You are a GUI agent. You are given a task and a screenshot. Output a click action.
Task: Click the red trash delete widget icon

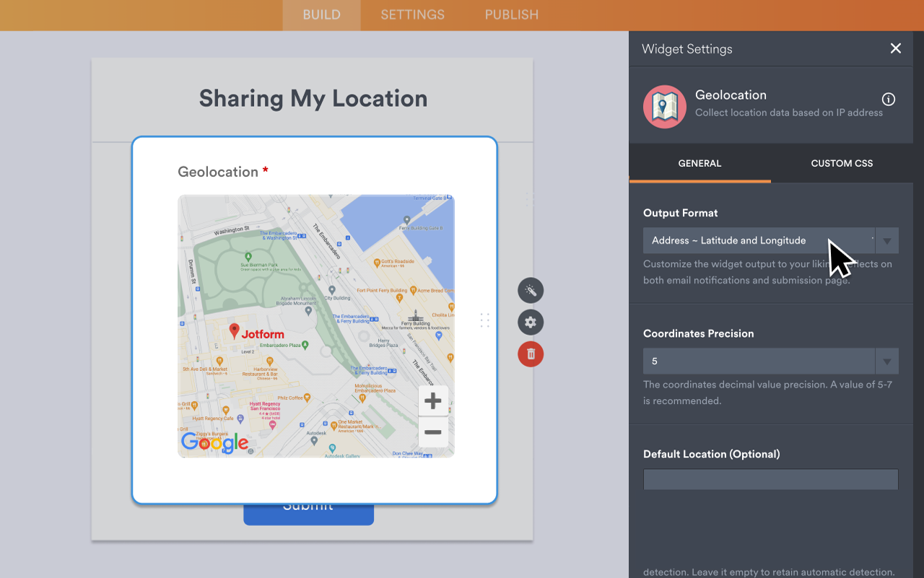(x=531, y=354)
